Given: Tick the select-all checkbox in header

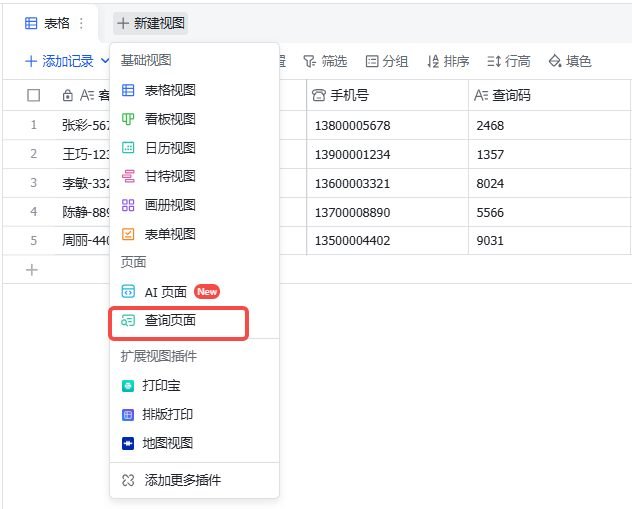Looking at the screenshot, I should click(x=33, y=96).
